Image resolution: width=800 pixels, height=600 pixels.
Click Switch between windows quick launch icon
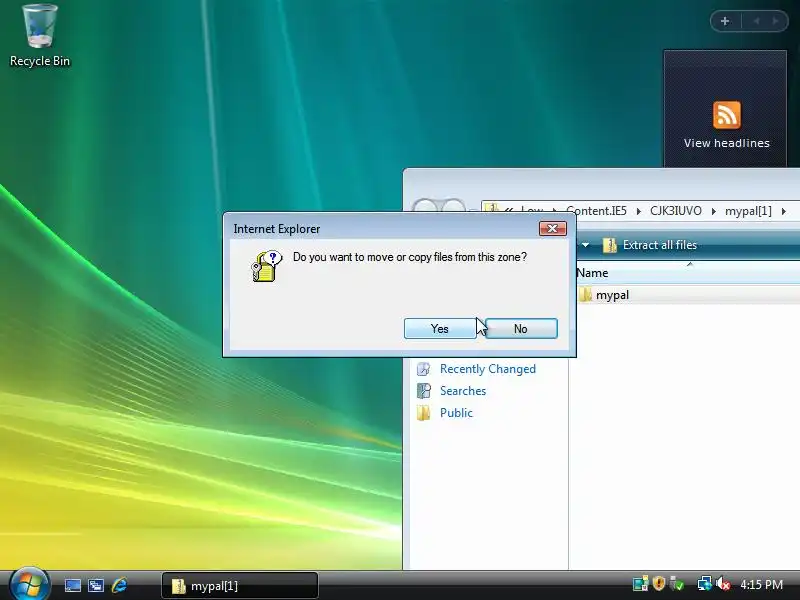[x=96, y=585]
